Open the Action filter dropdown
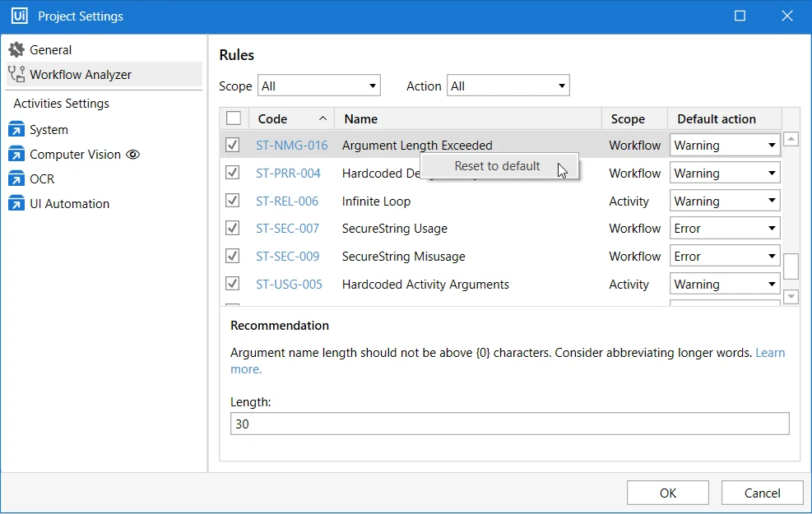 (x=508, y=86)
